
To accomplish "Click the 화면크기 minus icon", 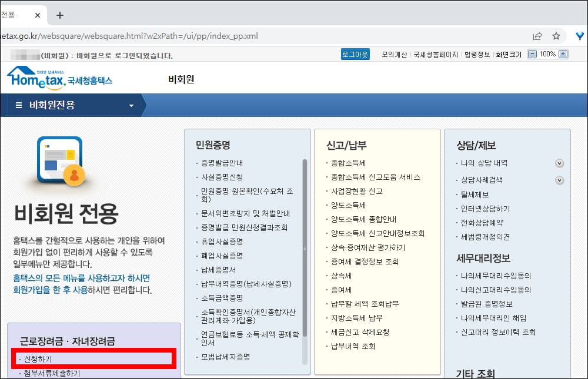I will (531, 55).
